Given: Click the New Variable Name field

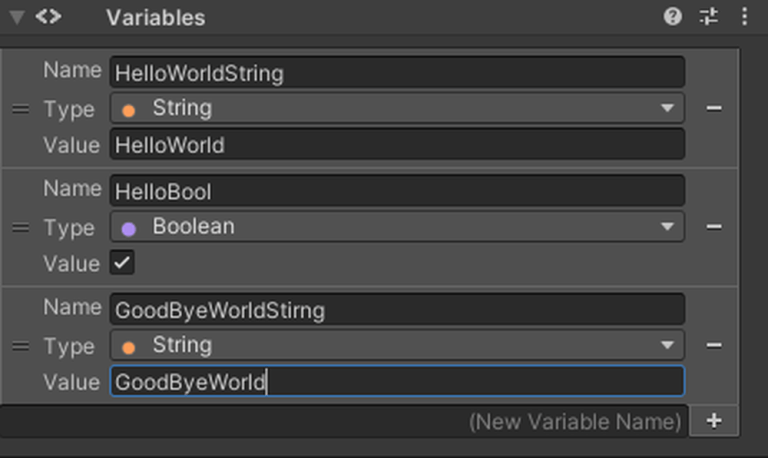Looking at the screenshot, I should coord(344,421).
